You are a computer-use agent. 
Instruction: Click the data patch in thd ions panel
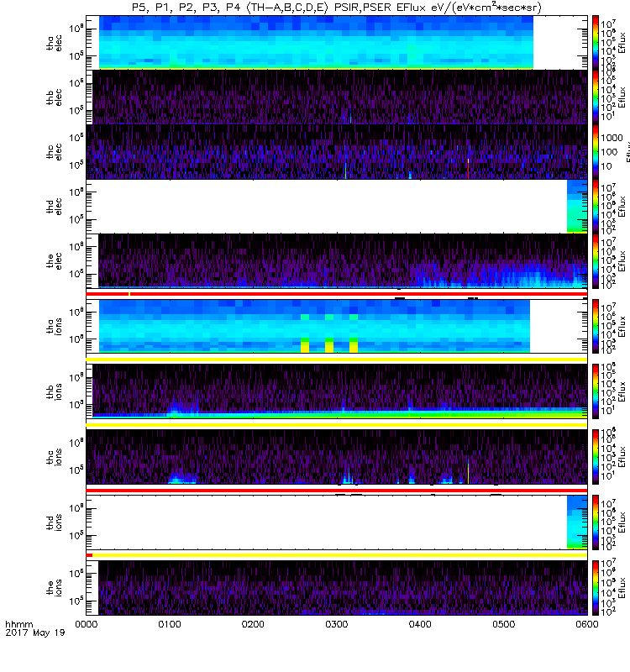click(x=577, y=522)
